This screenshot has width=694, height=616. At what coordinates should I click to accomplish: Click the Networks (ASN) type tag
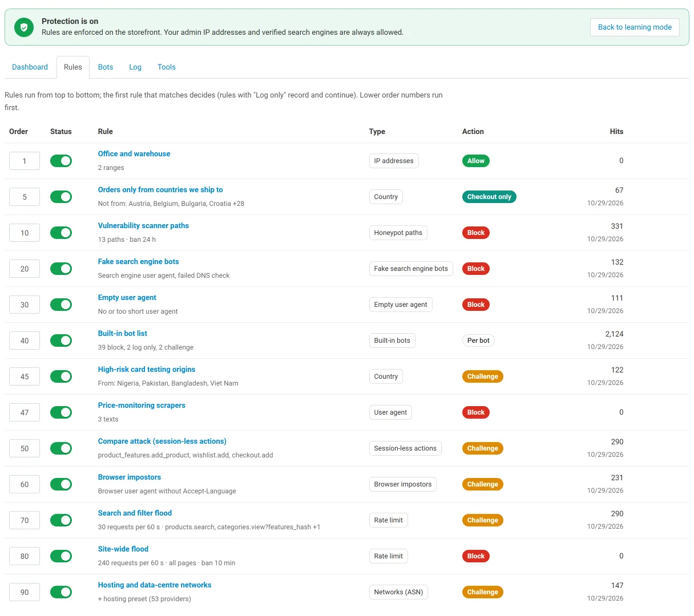(398, 592)
